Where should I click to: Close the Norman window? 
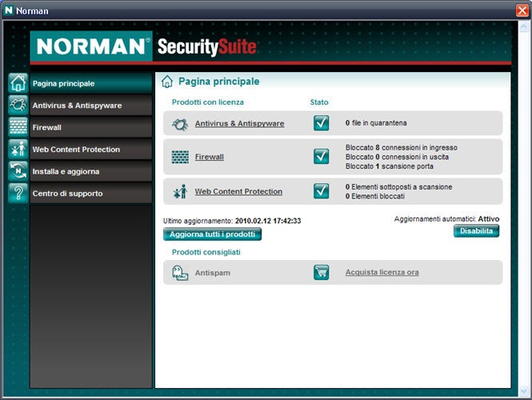(522, 10)
